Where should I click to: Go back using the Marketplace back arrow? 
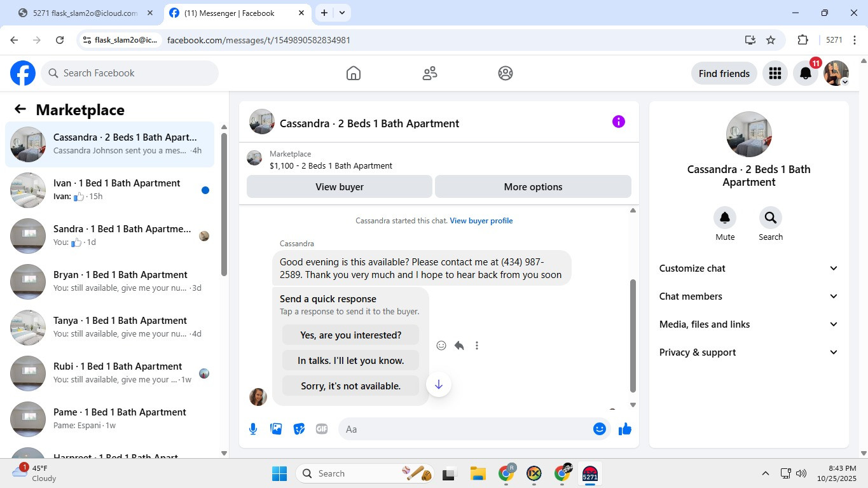click(x=20, y=109)
